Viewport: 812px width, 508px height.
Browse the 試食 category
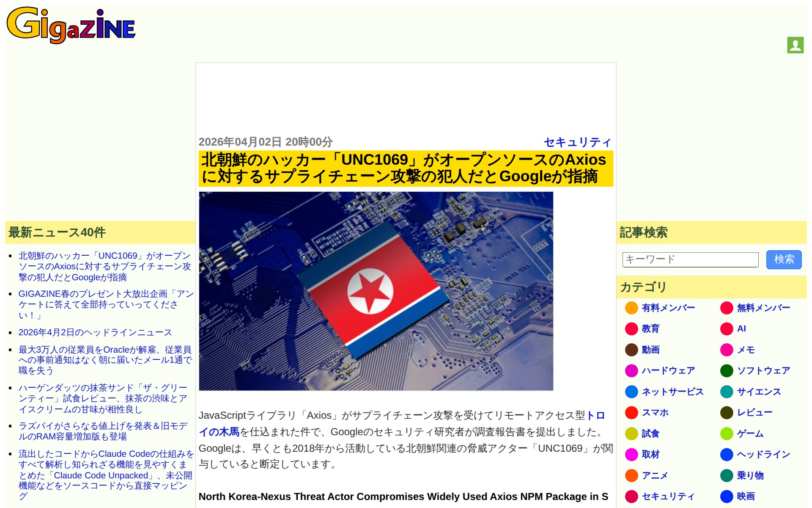tap(650, 433)
